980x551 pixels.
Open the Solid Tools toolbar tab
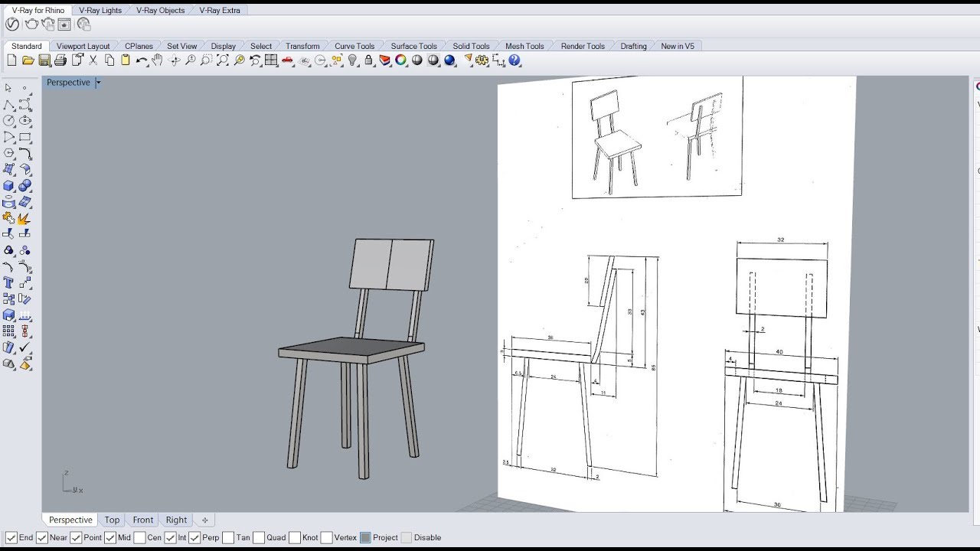pos(471,46)
